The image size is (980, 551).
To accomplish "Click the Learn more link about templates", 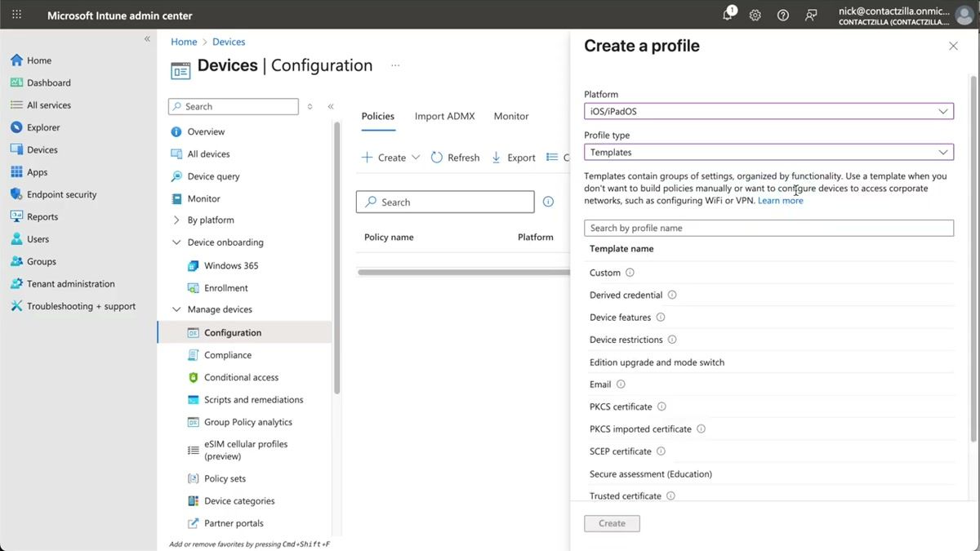I will click(x=781, y=200).
